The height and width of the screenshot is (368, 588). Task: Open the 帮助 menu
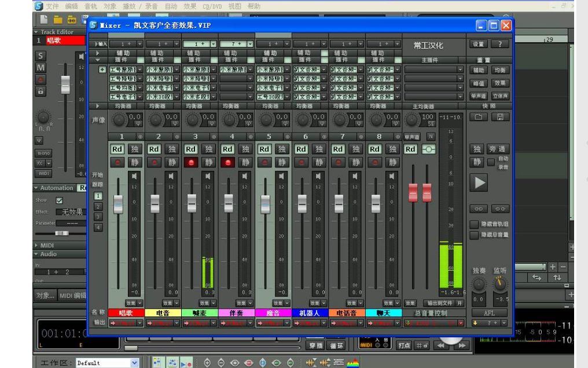(x=254, y=6)
